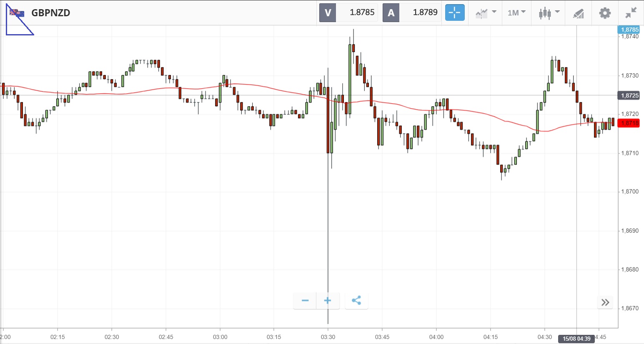
Task: Click the collapse chart arrows icon
Action: pyautogui.click(x=631, y=13)
